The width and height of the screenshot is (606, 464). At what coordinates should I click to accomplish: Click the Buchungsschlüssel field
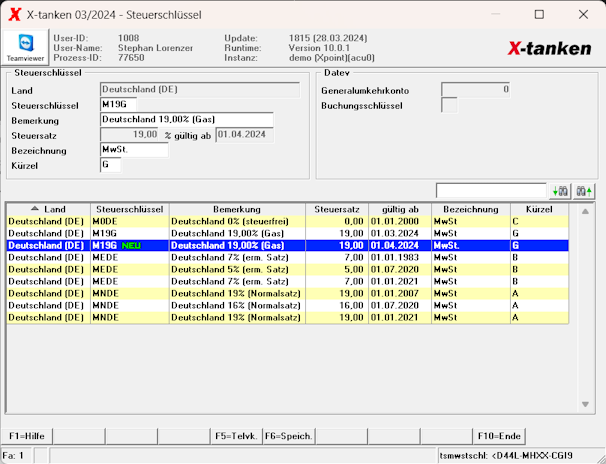[x=449, y=105]
